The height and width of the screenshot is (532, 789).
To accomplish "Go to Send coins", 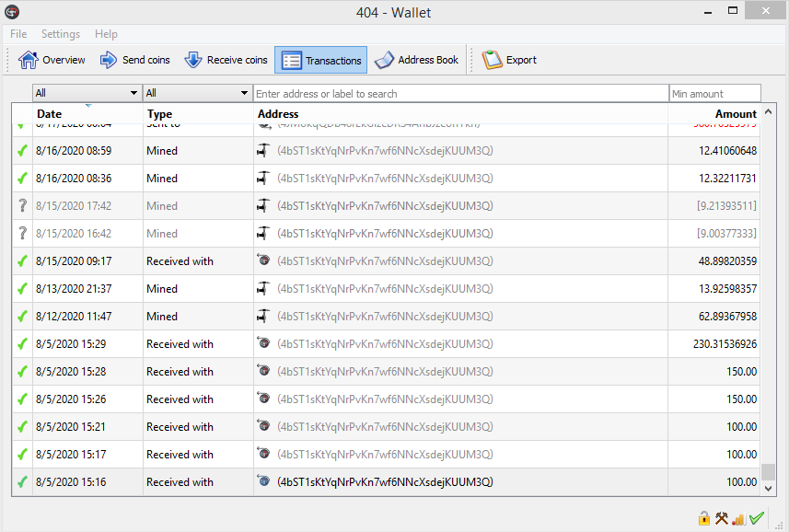I will pyautogui.click(x=134, y=60).
